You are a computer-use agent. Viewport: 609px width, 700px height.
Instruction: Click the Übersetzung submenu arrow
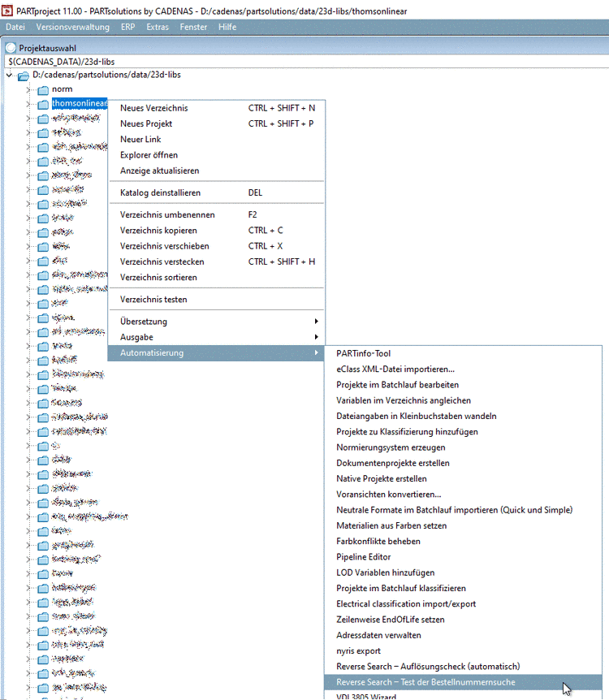(x=316, y=322)
